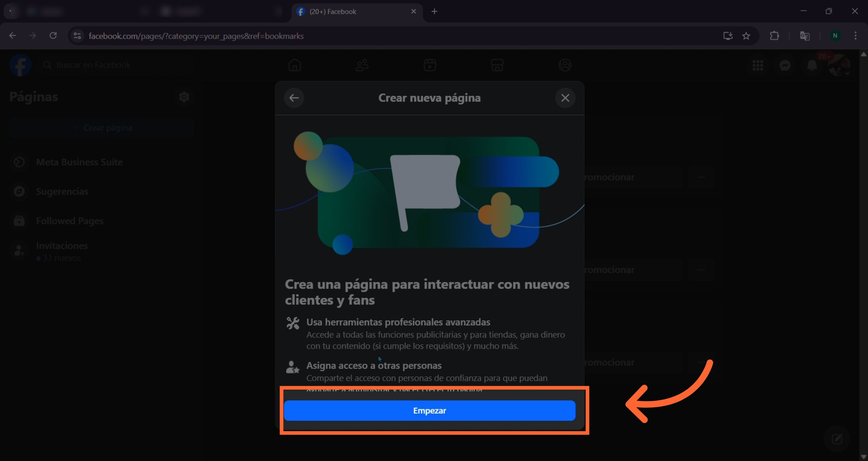Click Crear página in the sidebar
Image resolution: width=868 pixels, height=461 pixels.
pyautogui.click(x=102, y=127)
